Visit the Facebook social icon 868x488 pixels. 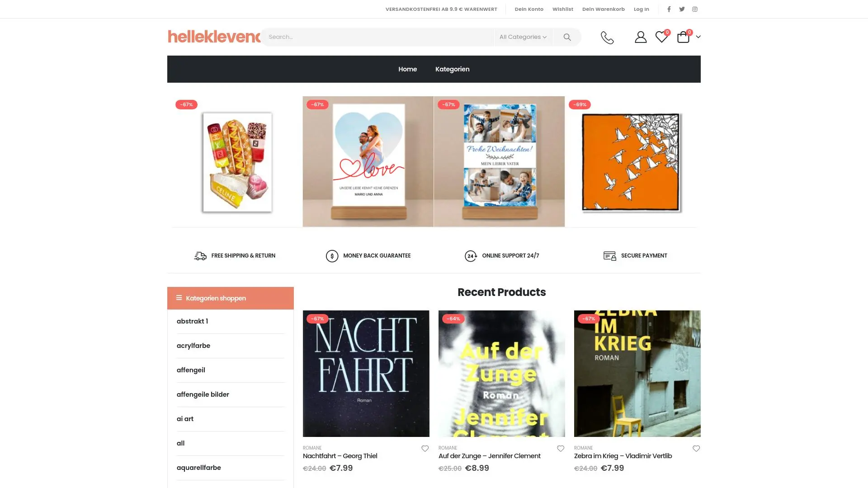669,9
